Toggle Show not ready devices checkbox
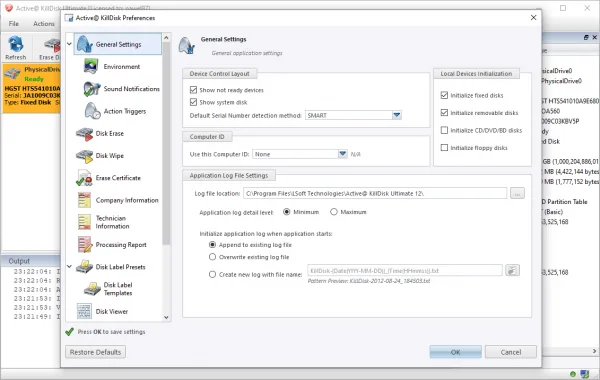 pos(193,90)
